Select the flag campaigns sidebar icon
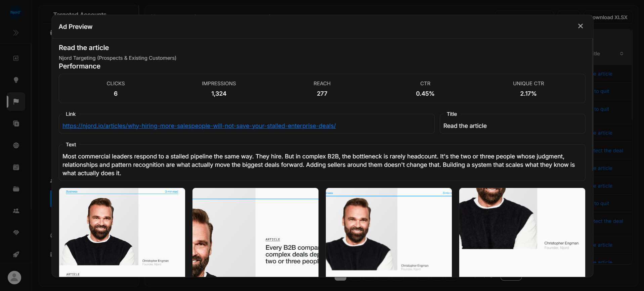Viewport: 644px width, 291px height. click(x=16, y=101)
